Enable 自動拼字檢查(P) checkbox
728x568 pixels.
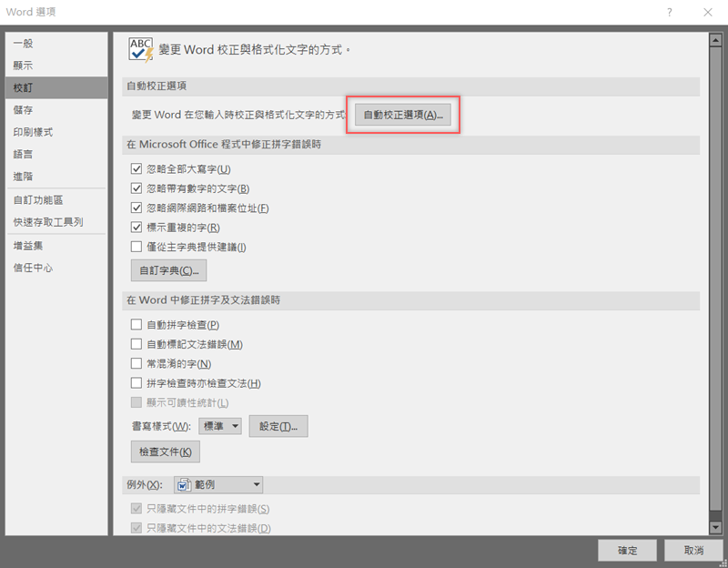(x=136, y=324)
